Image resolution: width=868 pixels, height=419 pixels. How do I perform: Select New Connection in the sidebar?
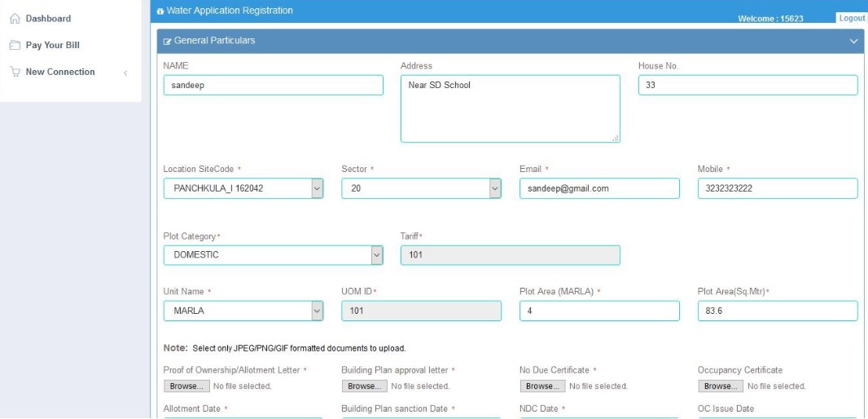(x=59, y=72)
